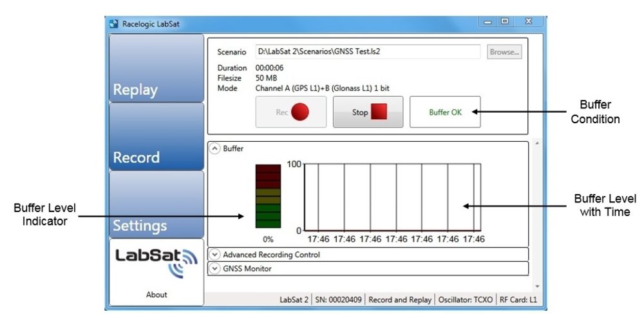Click the buffer level time graph
644x314 pixels.
pos(392,197)
